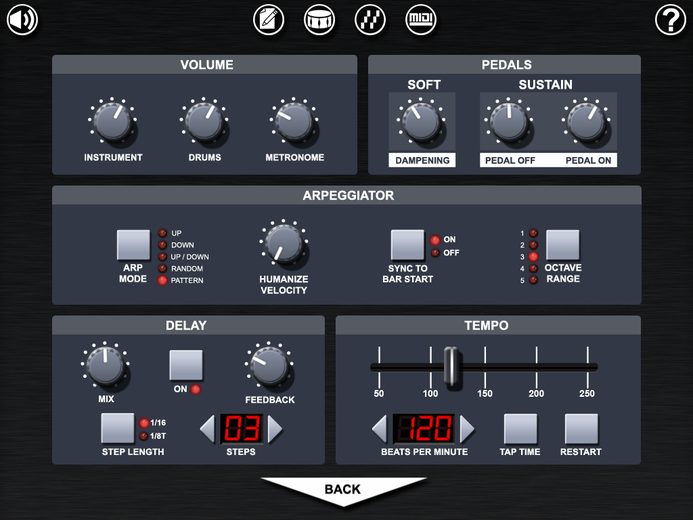Click the steps display showing 03
Viewport: 693px width, 520px height.
pos(241,429)
